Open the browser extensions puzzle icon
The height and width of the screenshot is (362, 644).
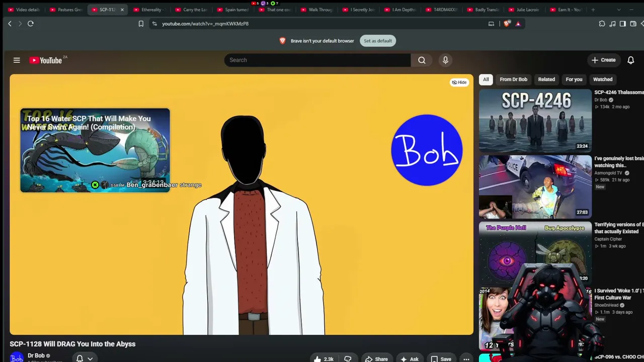tap(602, 24)
